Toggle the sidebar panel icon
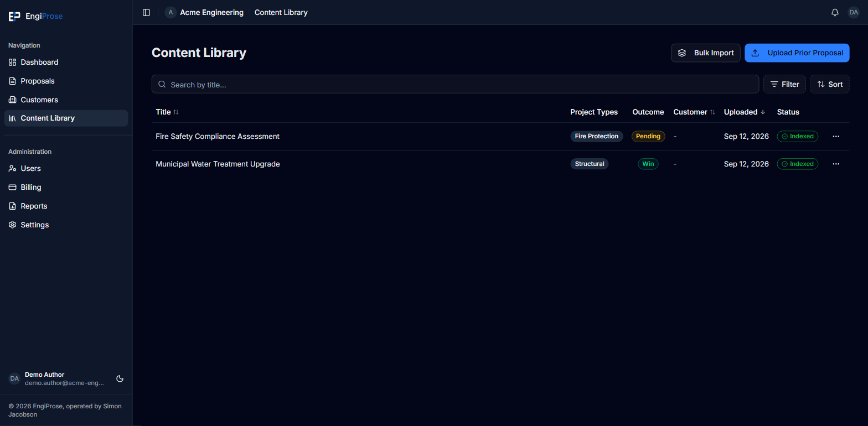This screenshot has width=868, height=426. [146, 12]
